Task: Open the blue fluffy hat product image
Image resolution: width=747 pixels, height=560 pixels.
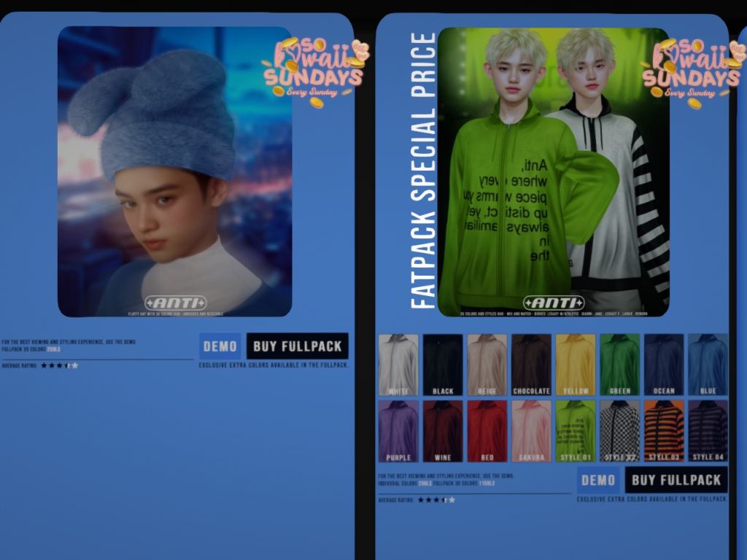Action: [x=175, y=171]
